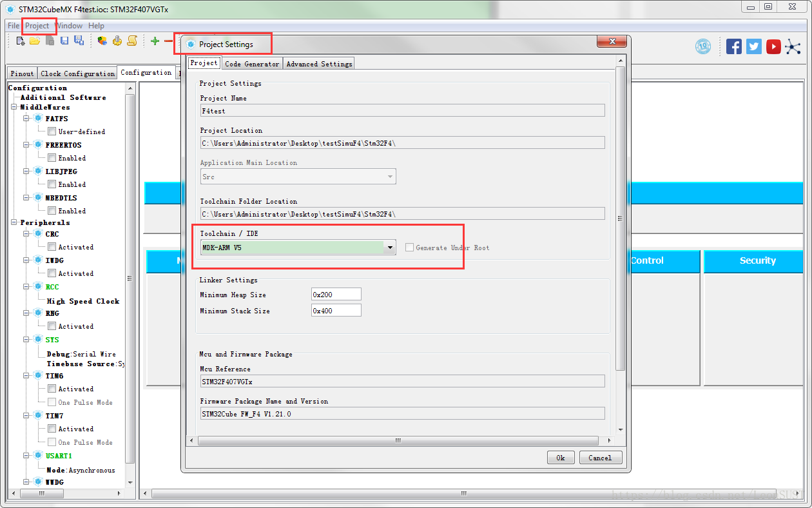Activate the TIM6 checkbox

tap(52, 389)
